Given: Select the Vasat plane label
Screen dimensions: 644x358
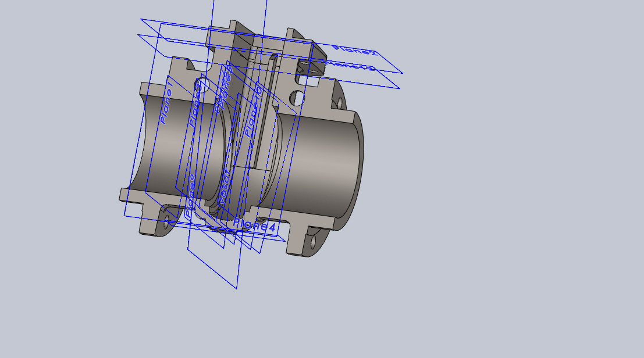Looking at the screenshot, I should pos(225,187).
